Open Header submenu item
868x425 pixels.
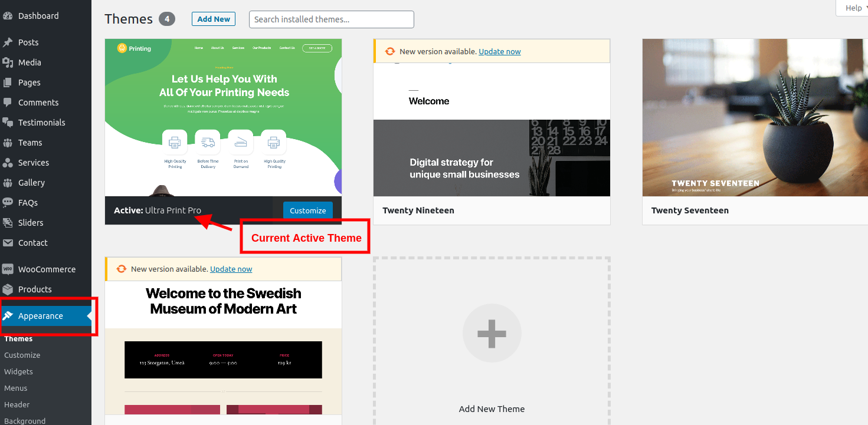pos(17,405)
